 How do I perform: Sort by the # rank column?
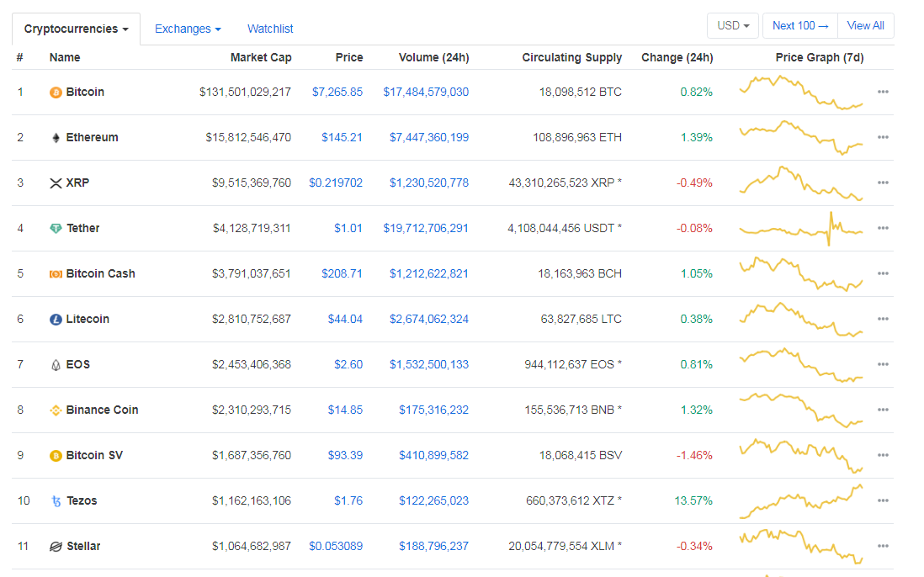(x=20, y=58)
